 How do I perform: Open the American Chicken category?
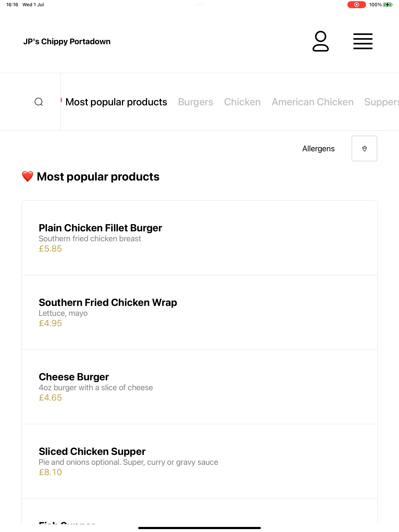pyautogui.click(x=313, y=102)
